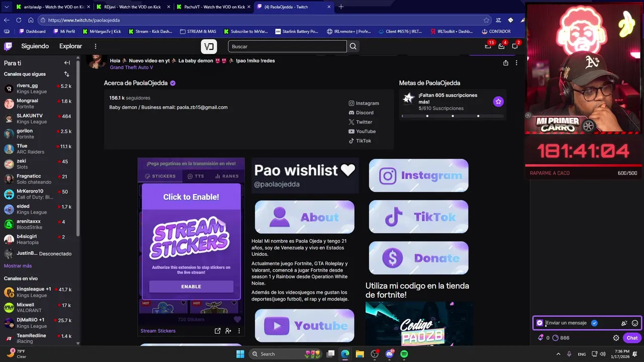Click the Instagram panel banner

tap(419, 175)
